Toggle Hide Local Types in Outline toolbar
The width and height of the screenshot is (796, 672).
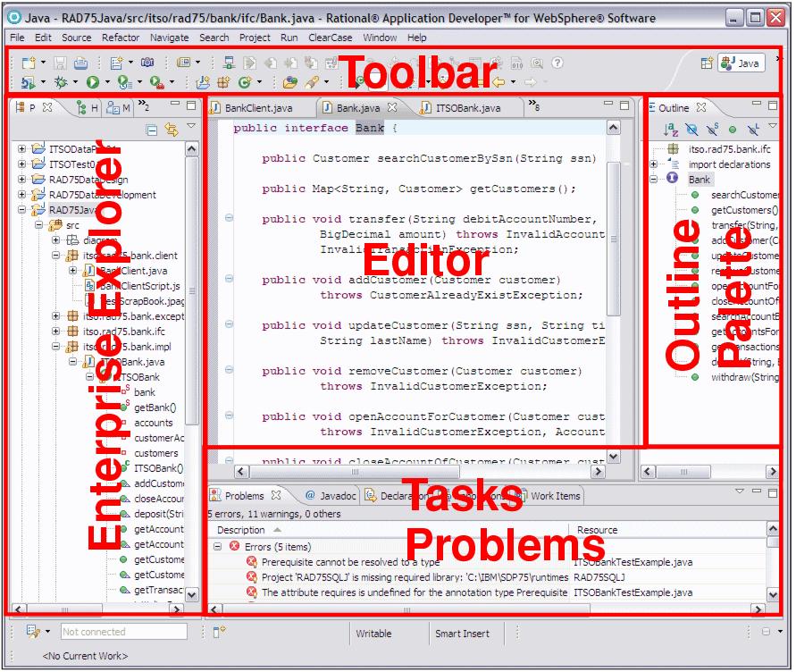pos(753,130)
